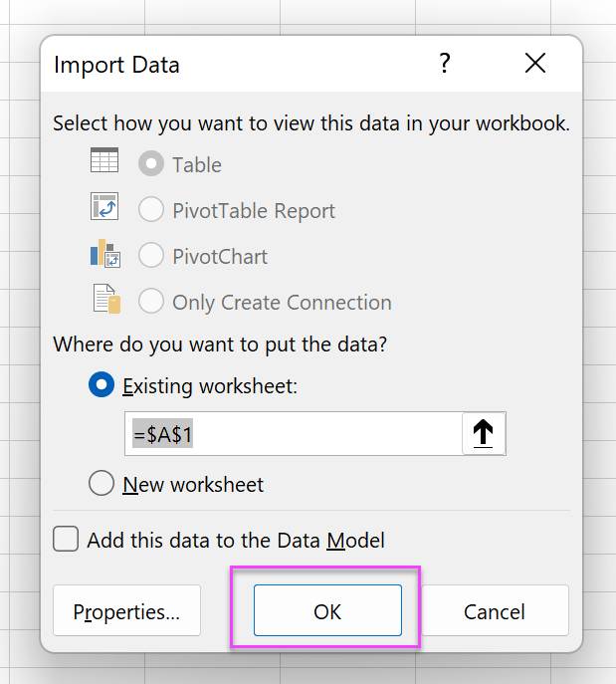Select the PivotChart radio button

point(151,257)
